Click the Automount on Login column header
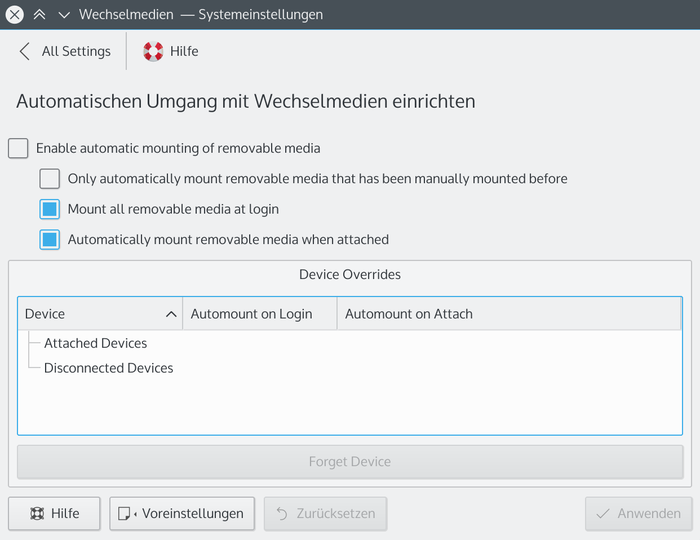This screenshot has height=540, width=700. coord(251,314)
